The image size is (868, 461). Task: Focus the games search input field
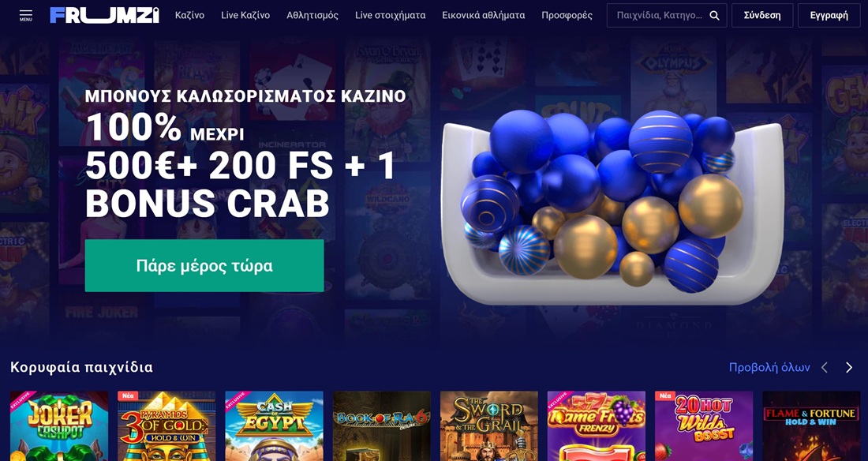tap(659, 16)
